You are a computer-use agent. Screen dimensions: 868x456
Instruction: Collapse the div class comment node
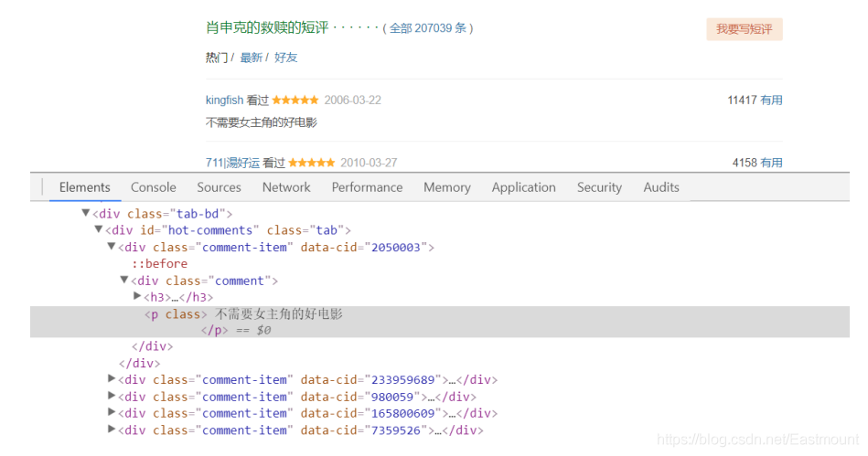coord(124,280)
